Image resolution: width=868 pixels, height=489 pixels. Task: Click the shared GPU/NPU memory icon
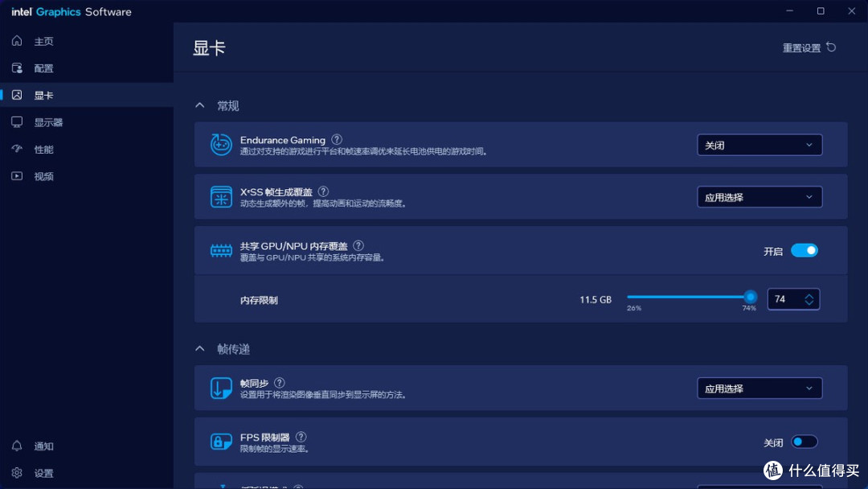point(221,251)
